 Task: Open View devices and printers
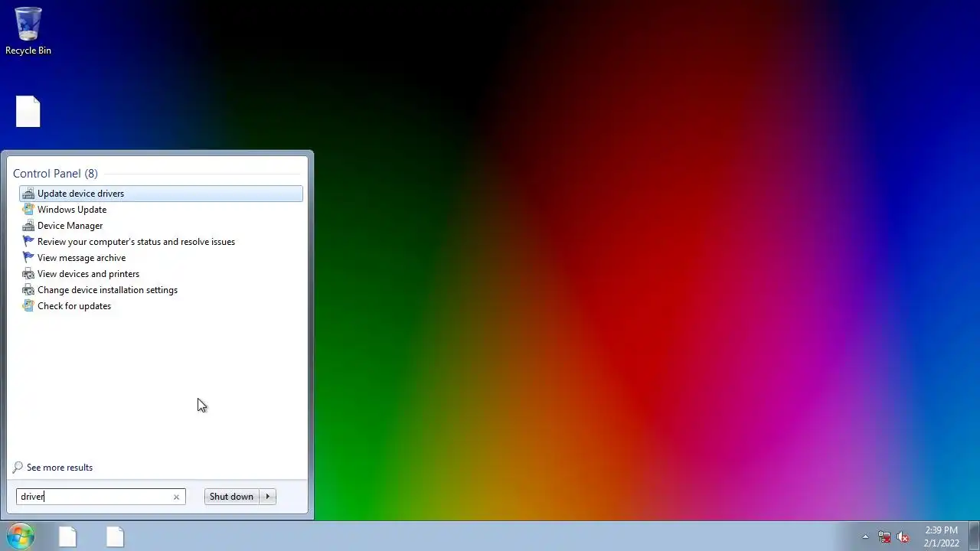(x=161, y=274)
